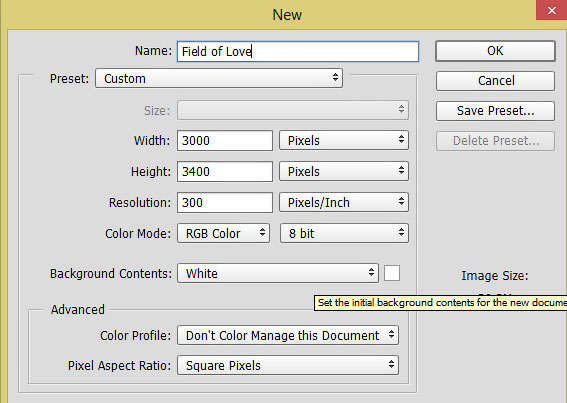Open the Resolution Pixels/Inch dropdown

tap(344, 202)
